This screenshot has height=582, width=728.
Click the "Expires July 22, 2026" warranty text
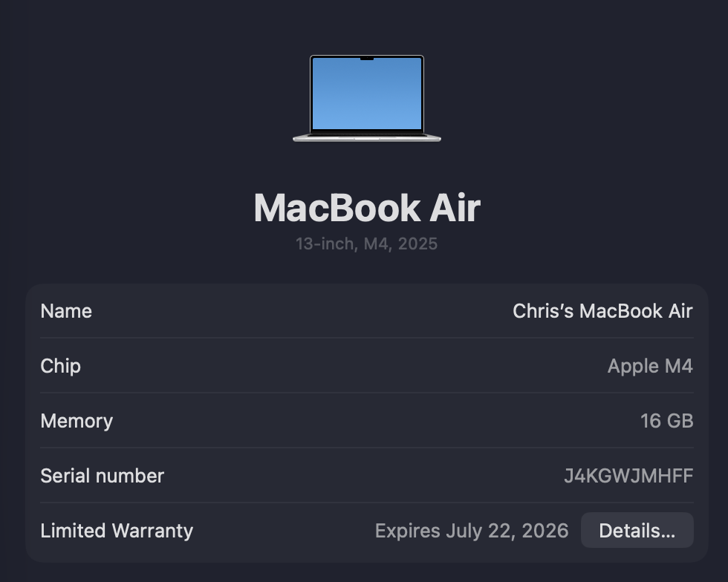[472, 531]
